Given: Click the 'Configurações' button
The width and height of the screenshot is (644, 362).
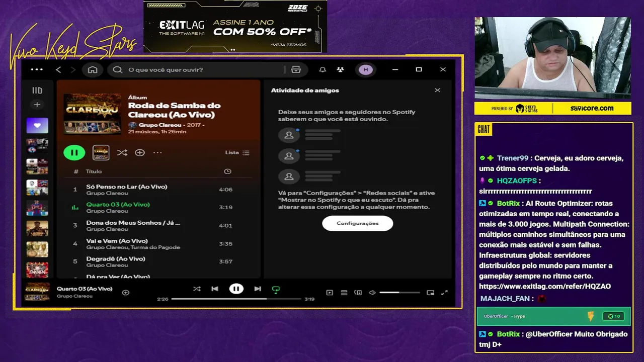Looking at the screenshot, I should point(358,223).
